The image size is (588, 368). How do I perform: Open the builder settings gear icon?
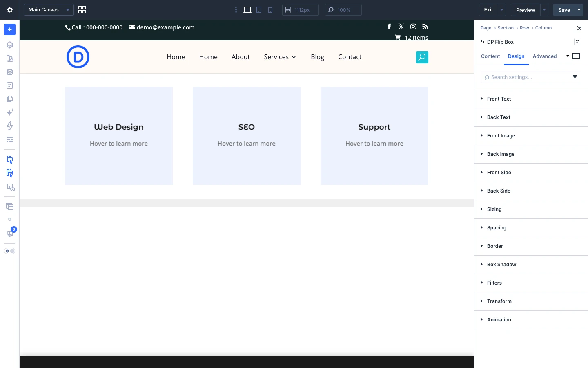click(10, 10)
